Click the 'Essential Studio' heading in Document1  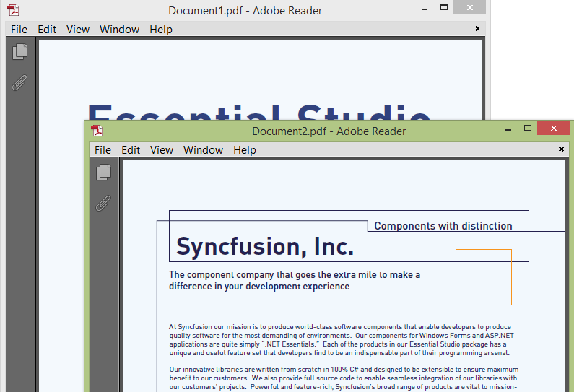259,112
